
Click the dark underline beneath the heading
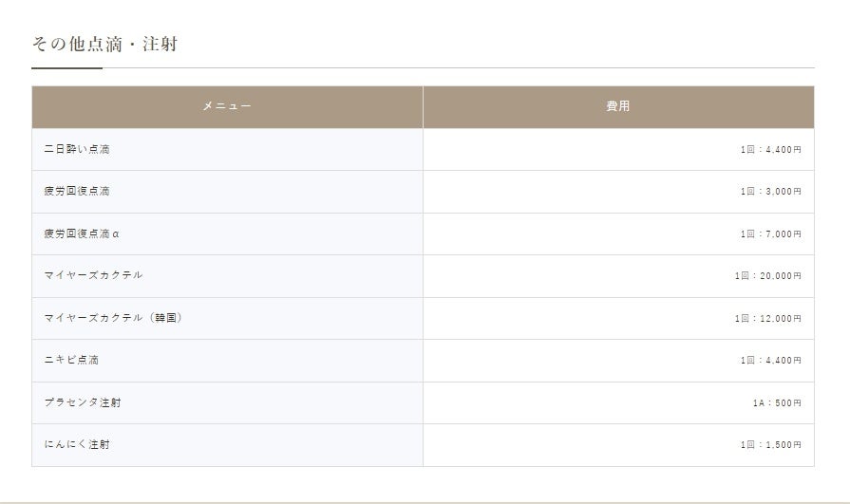tap(66, 68)
